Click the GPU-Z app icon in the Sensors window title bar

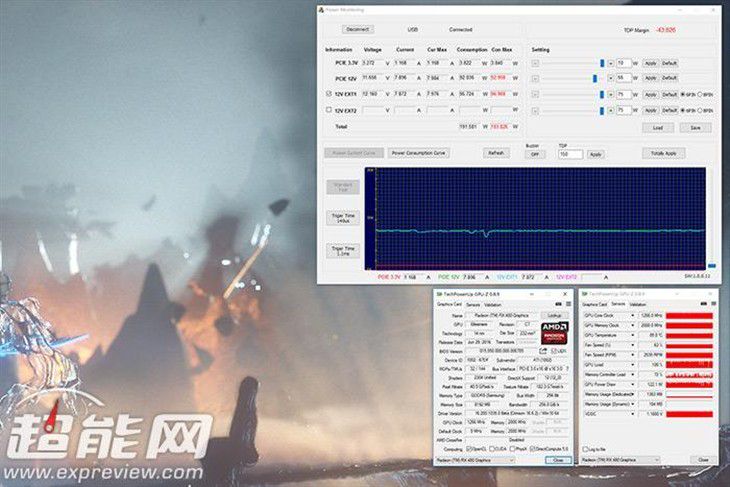pos(584,294)
